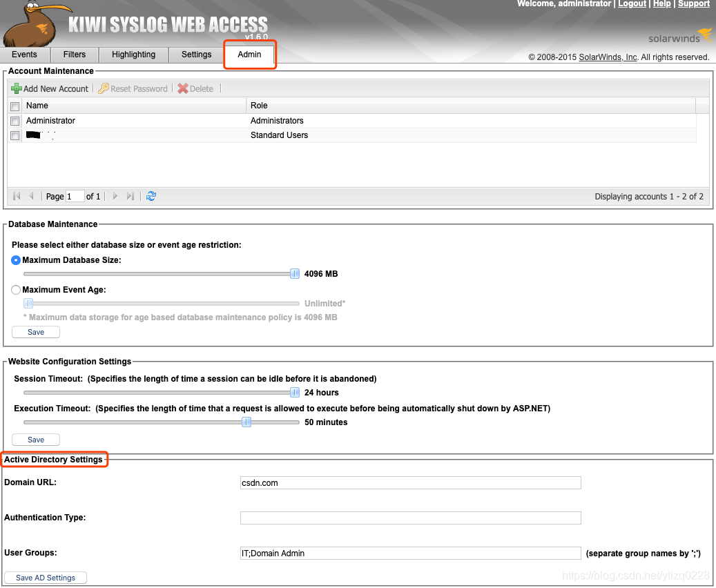Switch to the Highlighting tab

coord(133,55)
